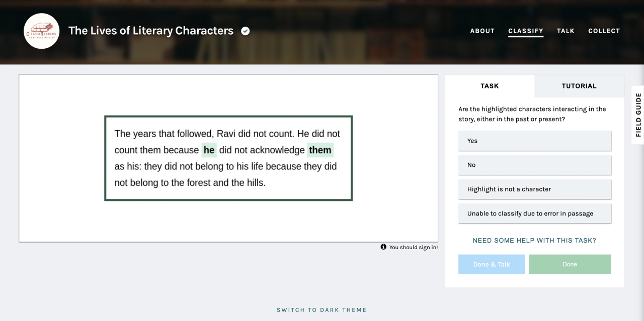This screenshot has height=321, width=644.
Task: Click the verified checkmark badge beside title
Action: 246,31
